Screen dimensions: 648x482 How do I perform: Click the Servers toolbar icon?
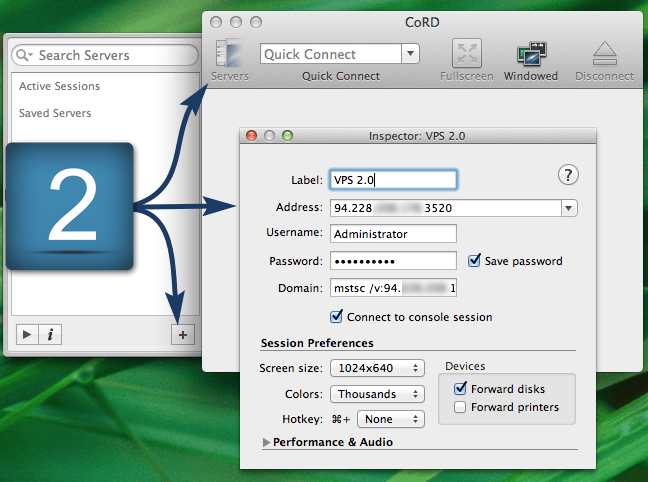[230, 55]
